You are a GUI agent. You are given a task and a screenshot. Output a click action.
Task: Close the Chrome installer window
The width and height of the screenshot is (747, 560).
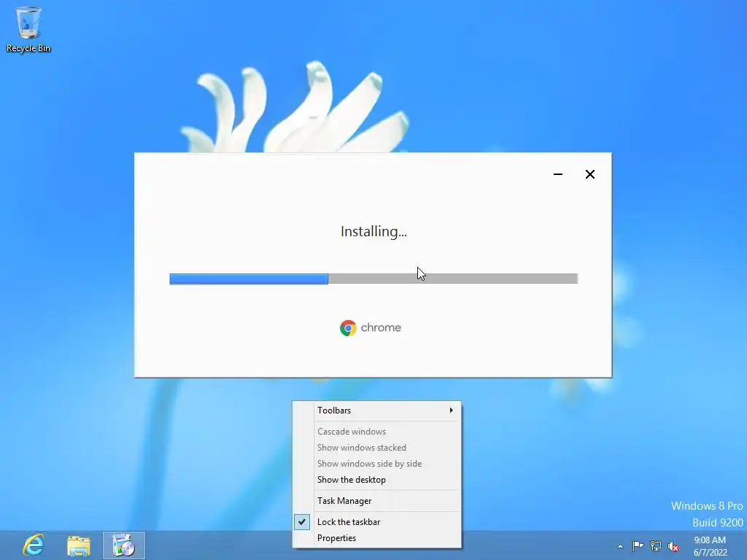pyautogui.click(x=589, y=174)
